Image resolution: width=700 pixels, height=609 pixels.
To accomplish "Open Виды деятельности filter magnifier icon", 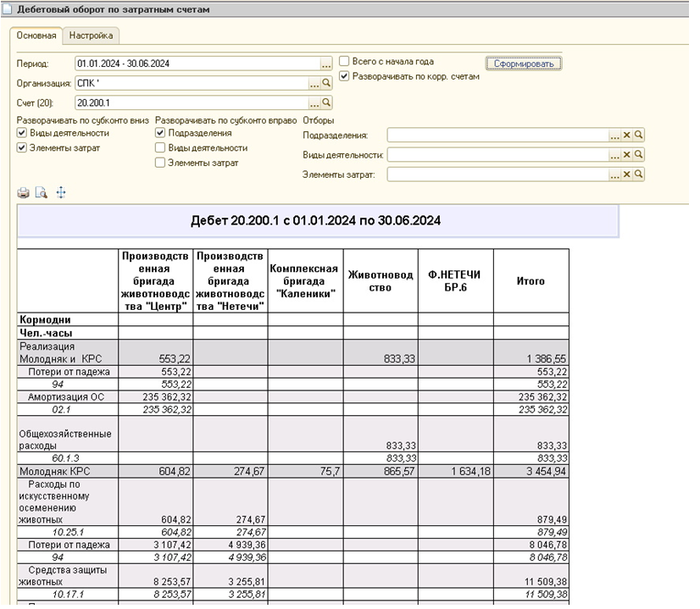I will [639, 154].
